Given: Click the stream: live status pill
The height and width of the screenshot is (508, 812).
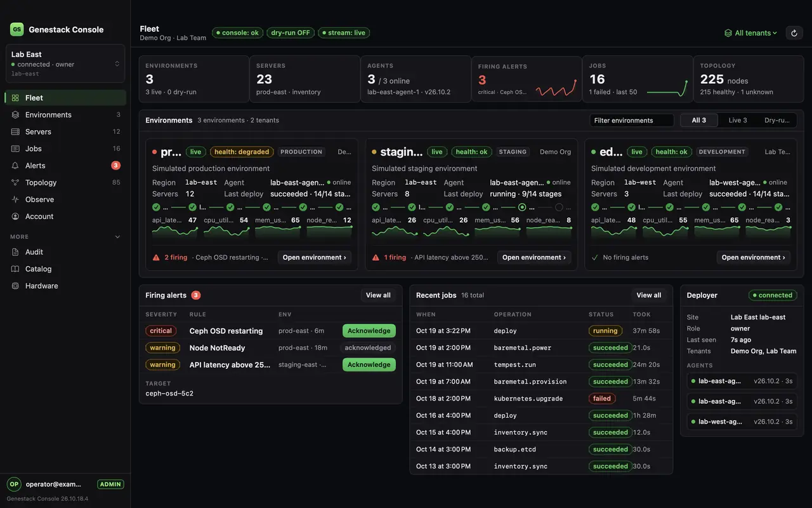Looking at the screenshot, I should coord(344,32).
